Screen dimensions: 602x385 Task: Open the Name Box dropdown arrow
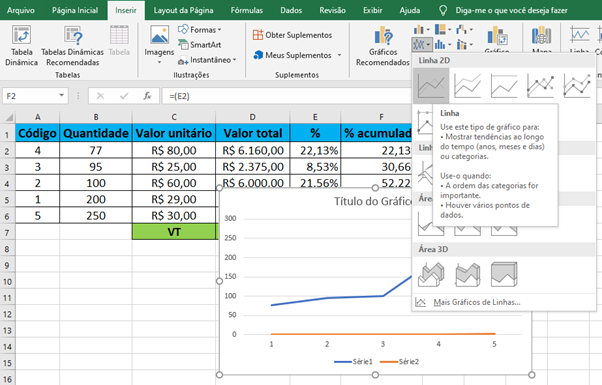(61, 96)
